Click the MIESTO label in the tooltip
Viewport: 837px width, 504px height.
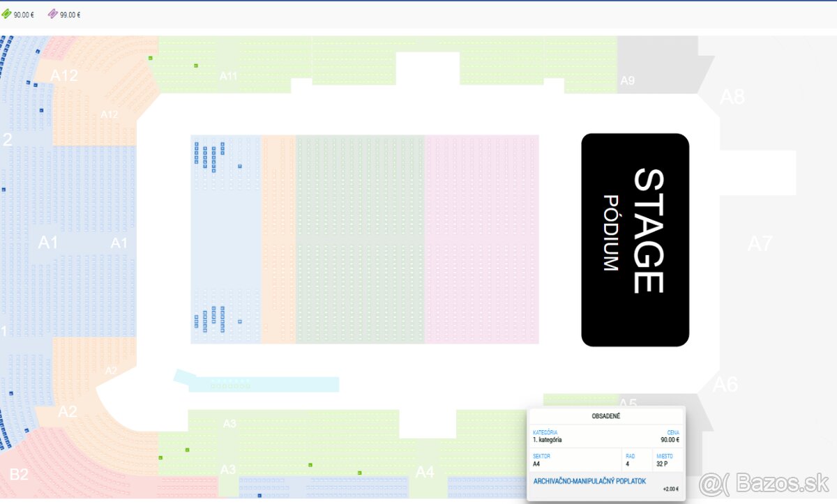[665, 456]
